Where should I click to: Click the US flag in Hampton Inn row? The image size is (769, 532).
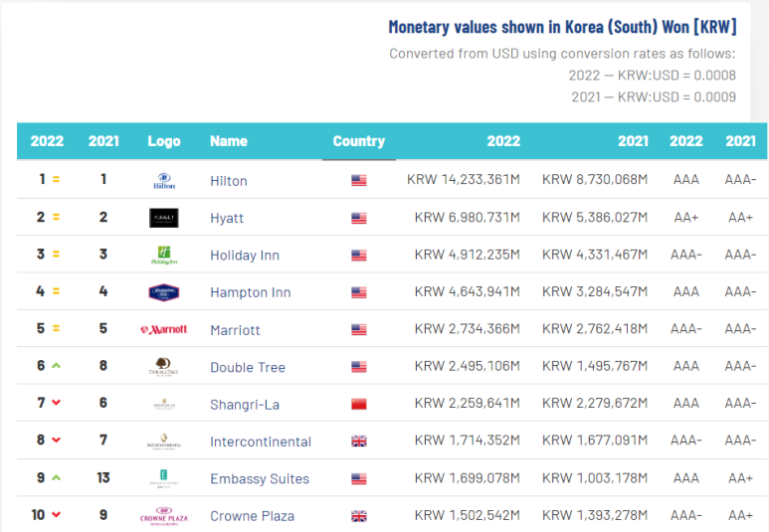tap(359, 292)
